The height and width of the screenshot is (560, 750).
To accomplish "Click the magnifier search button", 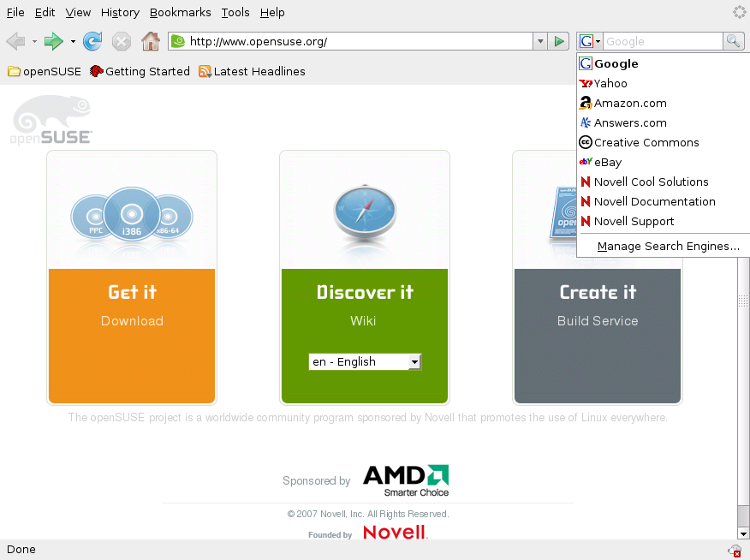I will (x=733, y=42).
